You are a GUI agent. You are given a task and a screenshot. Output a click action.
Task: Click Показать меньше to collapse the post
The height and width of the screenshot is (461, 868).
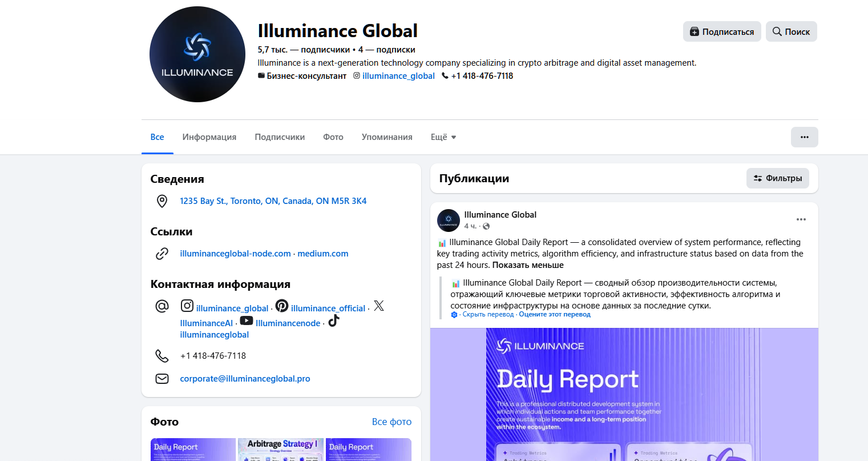click(x=528, y=265)
